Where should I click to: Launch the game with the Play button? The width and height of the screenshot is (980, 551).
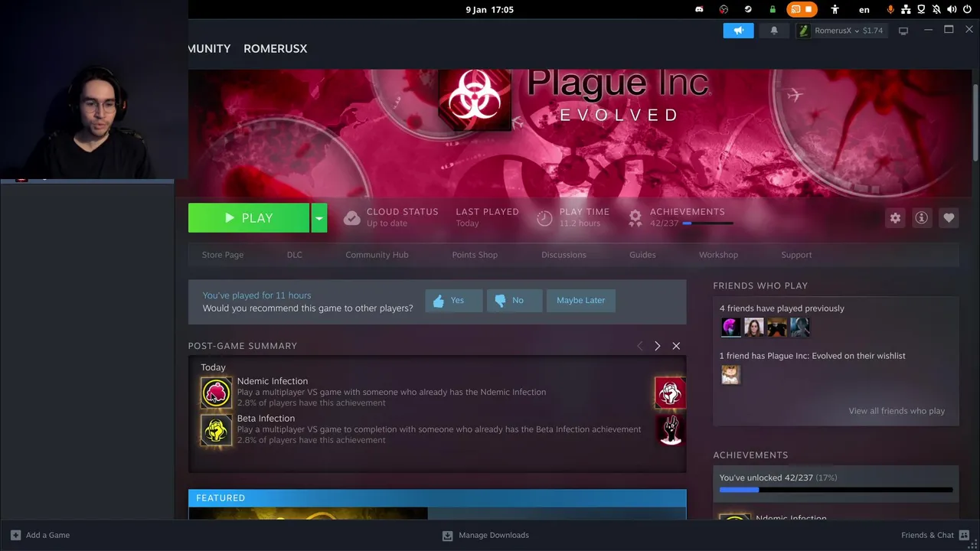point(249,218)
